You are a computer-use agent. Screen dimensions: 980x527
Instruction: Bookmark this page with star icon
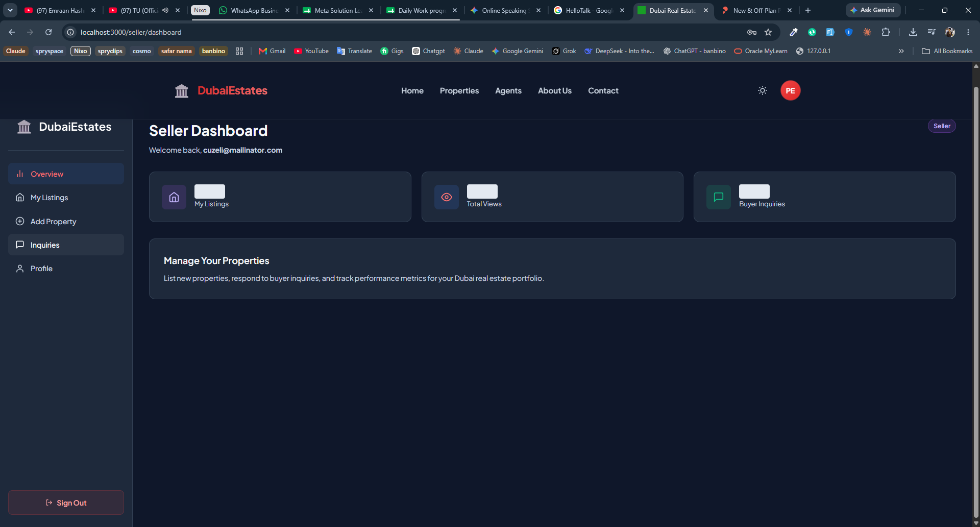(768, 32)
